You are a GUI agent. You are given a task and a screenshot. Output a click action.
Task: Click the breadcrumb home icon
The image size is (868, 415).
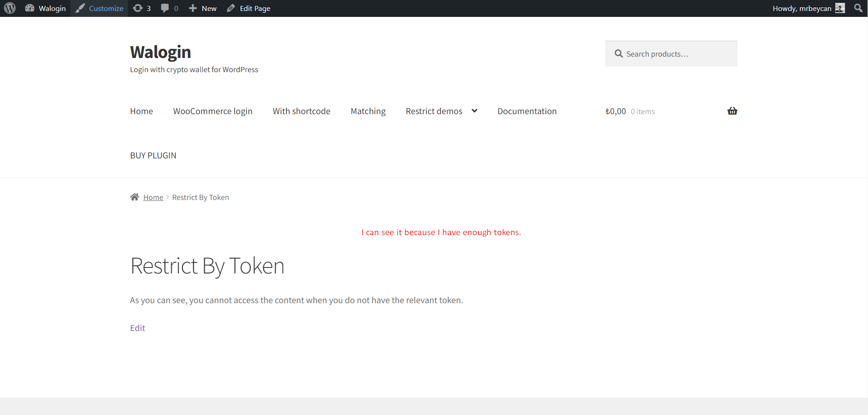tap(134, 197)
